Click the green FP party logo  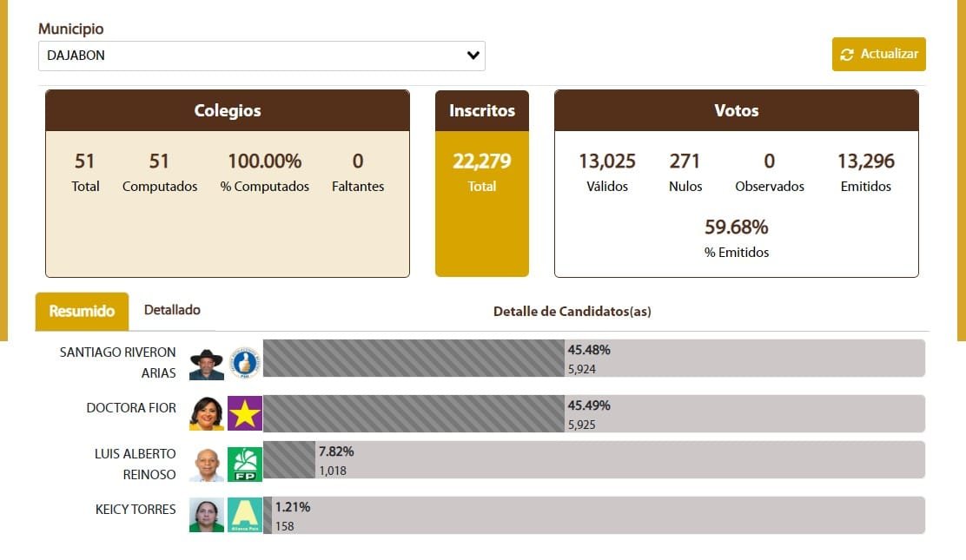click(245, 464)
